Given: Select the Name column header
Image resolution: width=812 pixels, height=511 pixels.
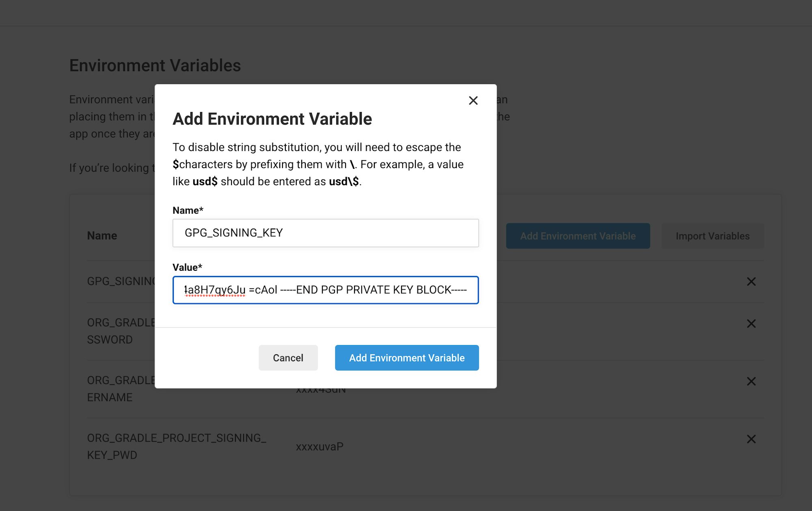Looking at the screenshot, I should pos(102,235).
